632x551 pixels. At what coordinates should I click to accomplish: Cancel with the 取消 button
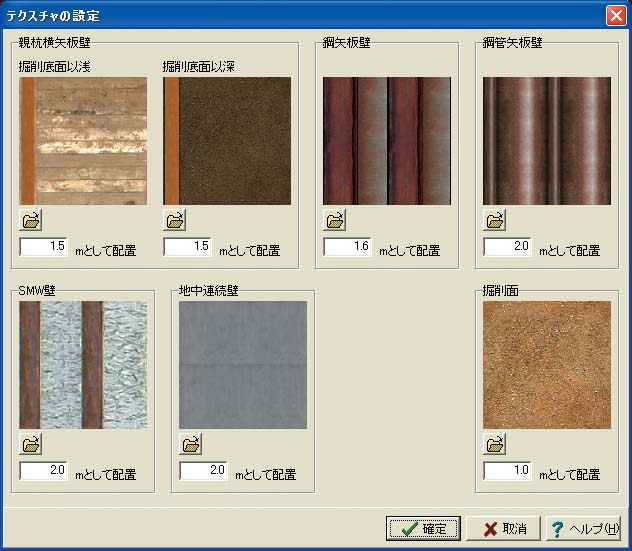[x=503, y=528]
